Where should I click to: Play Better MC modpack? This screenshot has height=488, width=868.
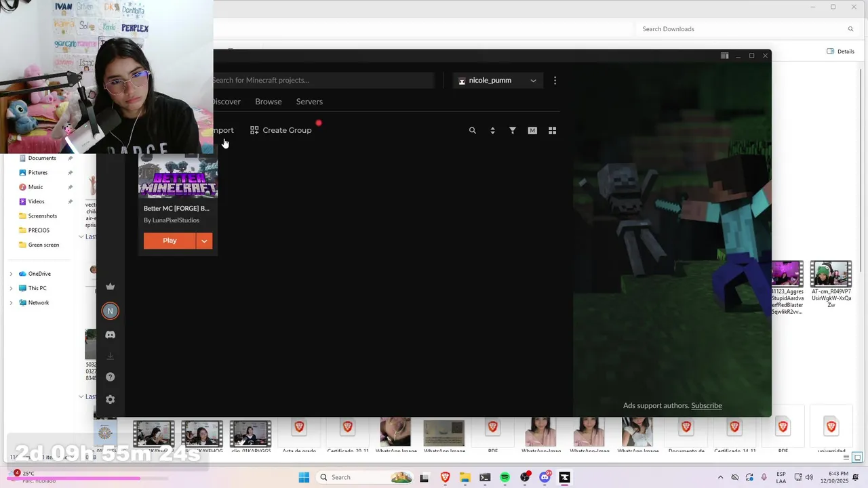[x=170, y=241]
